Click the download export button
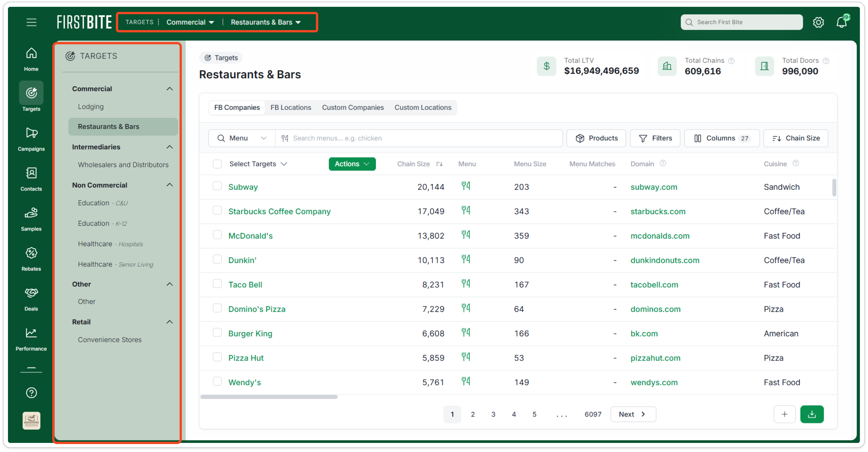 [812, 414]
